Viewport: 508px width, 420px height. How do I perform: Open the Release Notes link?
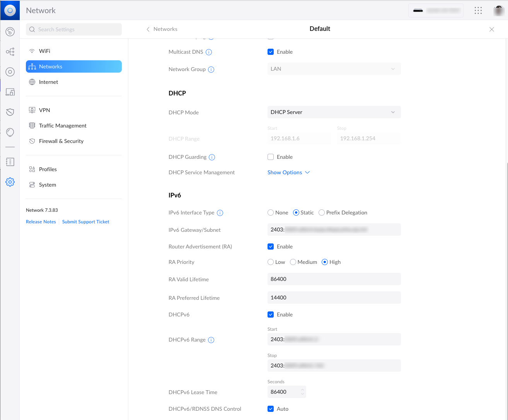click(41, 222)
